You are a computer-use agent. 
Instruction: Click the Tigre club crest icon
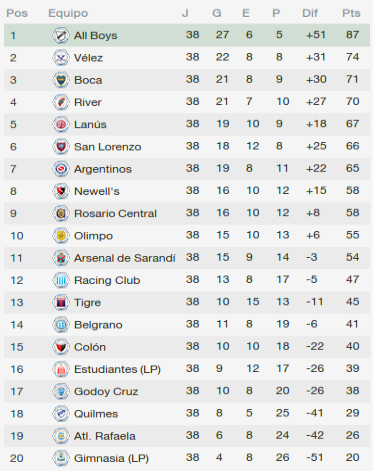point(61,302)
